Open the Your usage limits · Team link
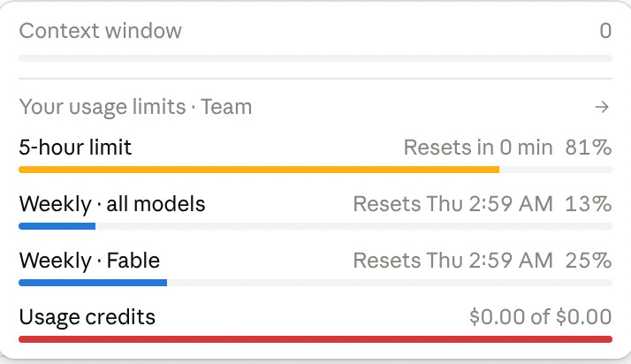Viewport: 631px width, 364px height. tap(135, 107)
